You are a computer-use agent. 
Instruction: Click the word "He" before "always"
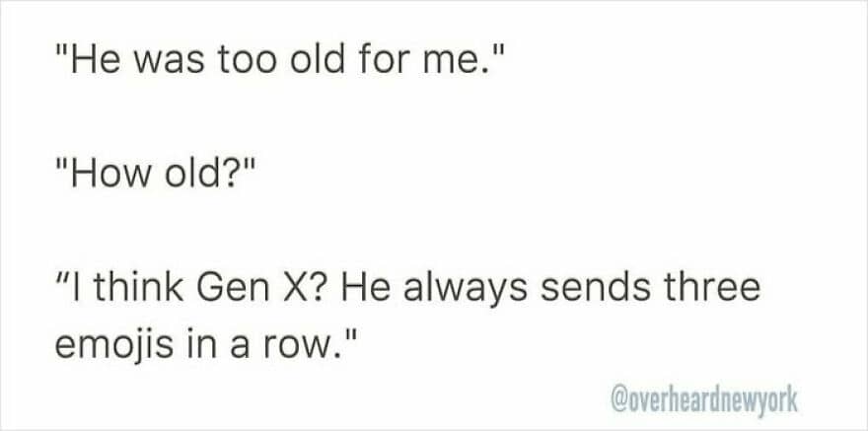[365, 291]
